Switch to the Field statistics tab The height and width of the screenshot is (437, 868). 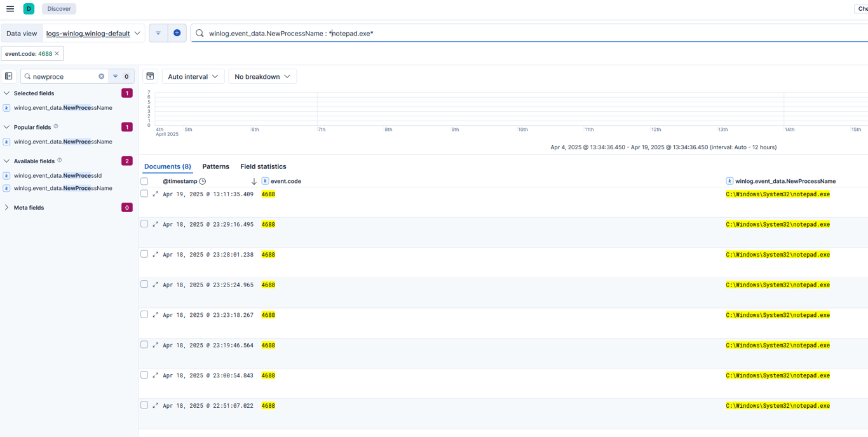pyautogui.click(x=263, y=166)
